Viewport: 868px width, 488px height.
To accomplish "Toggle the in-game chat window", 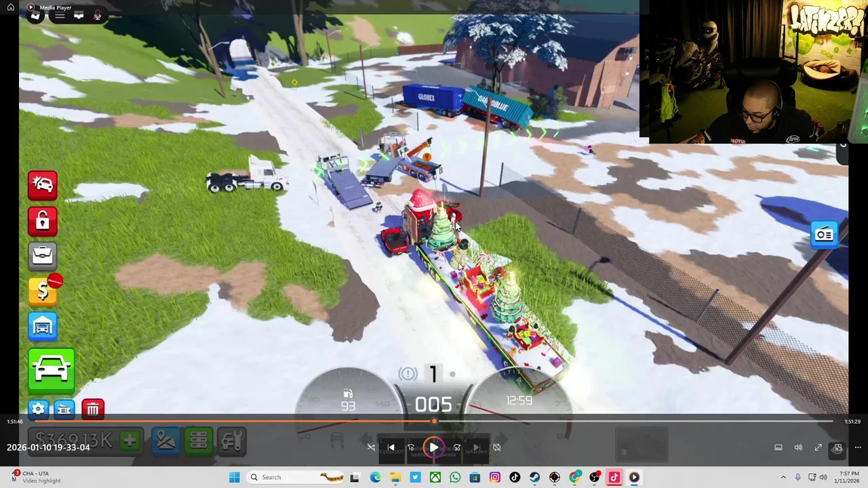I will coord(79,16).
